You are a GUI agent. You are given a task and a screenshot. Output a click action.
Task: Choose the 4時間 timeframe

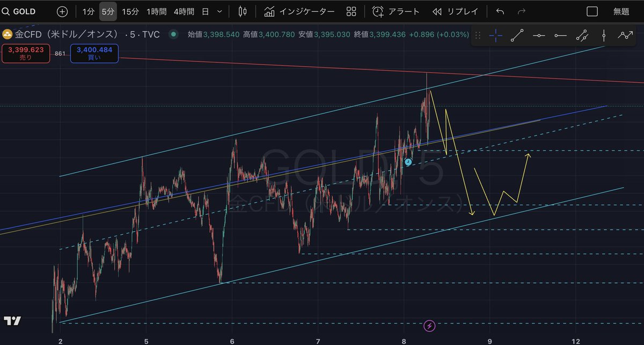(x=184, y=11)
